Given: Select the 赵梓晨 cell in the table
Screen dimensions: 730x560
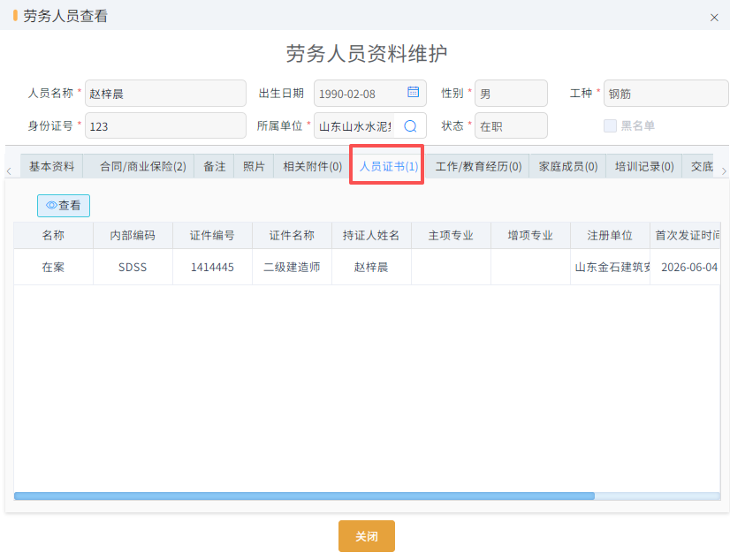Looking at the screenshot, I should [371, 267].
